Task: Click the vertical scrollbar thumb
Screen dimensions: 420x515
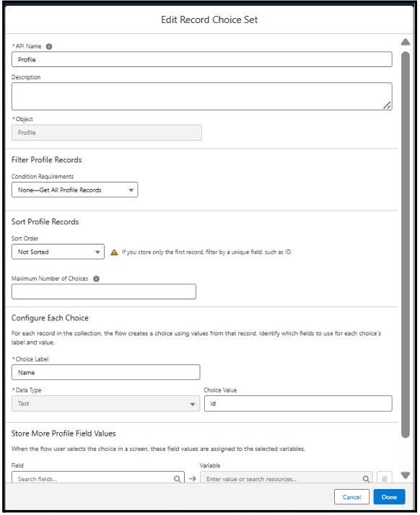Action: coord(406,245)
